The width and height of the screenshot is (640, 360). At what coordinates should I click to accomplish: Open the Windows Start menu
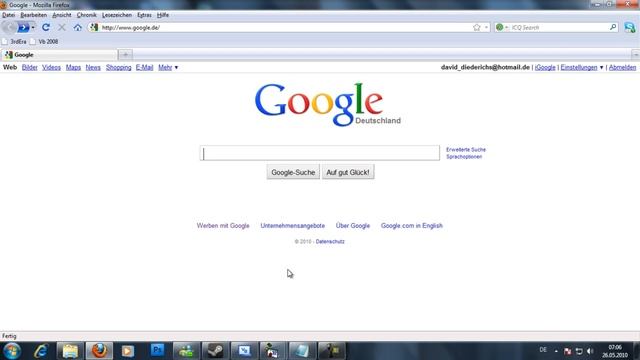pos(12,351)
